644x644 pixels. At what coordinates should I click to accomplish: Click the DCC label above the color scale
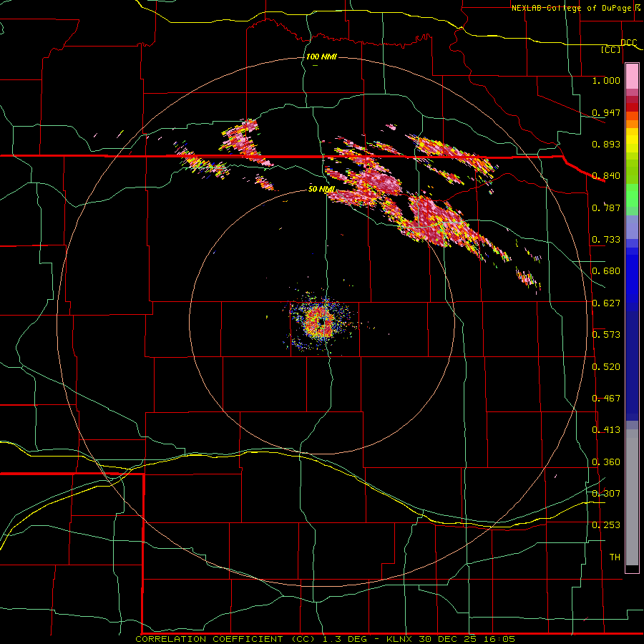(x=629, y=42)
